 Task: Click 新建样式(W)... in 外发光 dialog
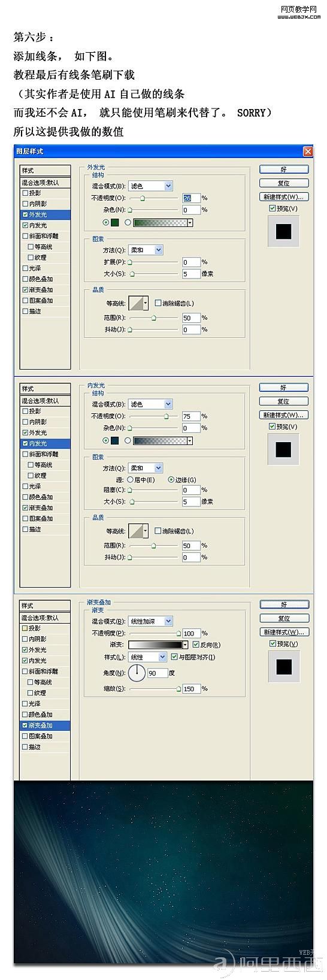point(284,196)
